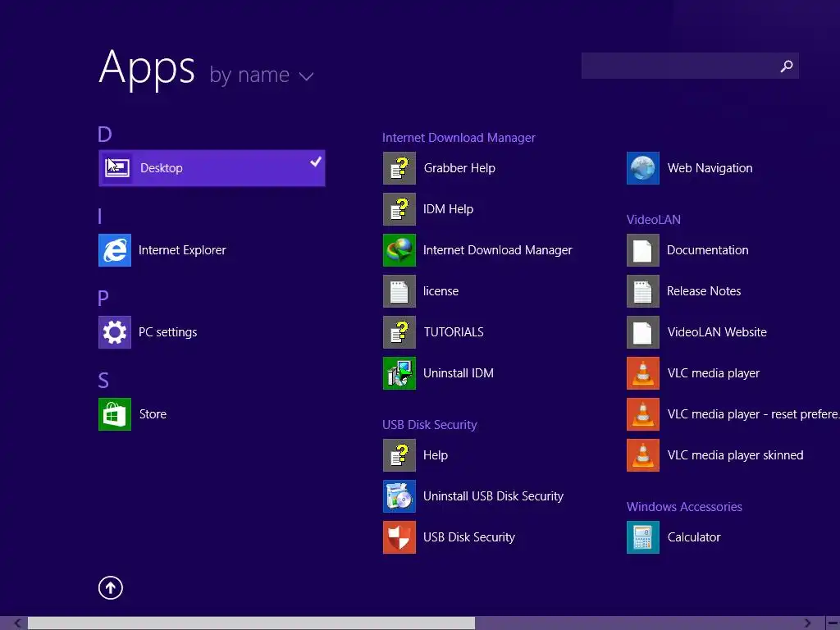This screenshot has width=840, height=630.
Task: Click VLC media player reset preferences icon
Action: pos(643,414)
